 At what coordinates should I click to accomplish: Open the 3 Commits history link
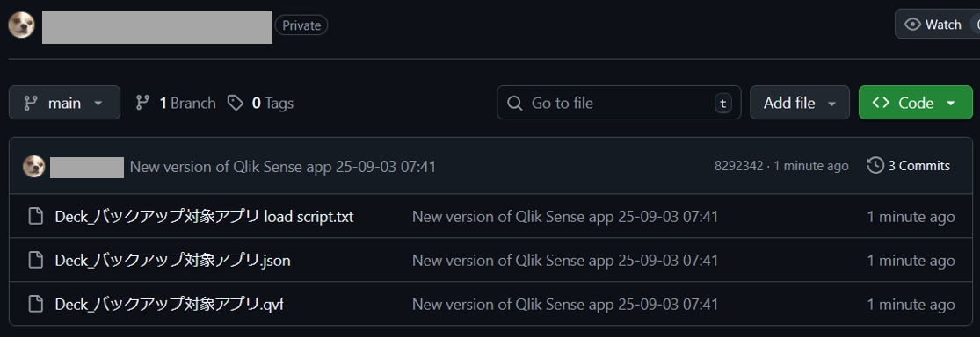click(909, 166)
